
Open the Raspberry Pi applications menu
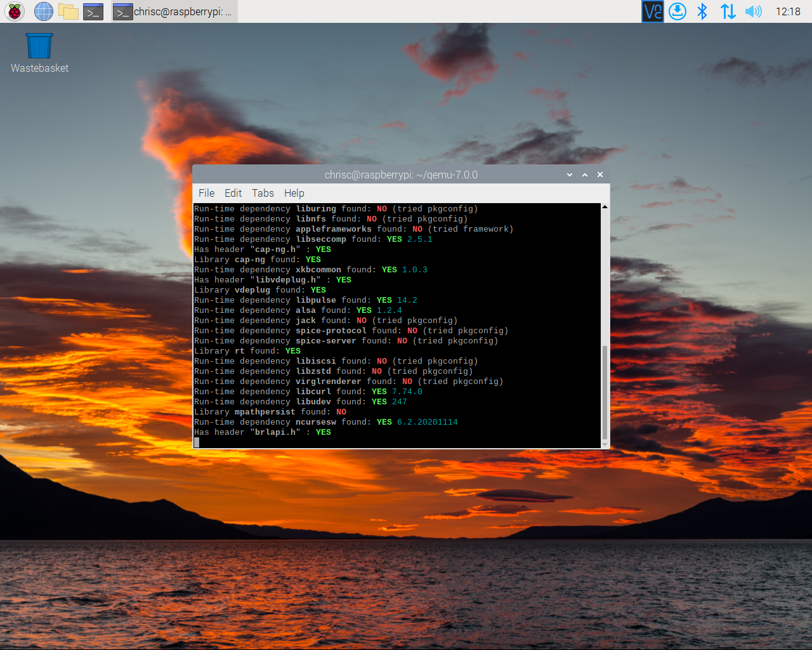click(15, 11)
